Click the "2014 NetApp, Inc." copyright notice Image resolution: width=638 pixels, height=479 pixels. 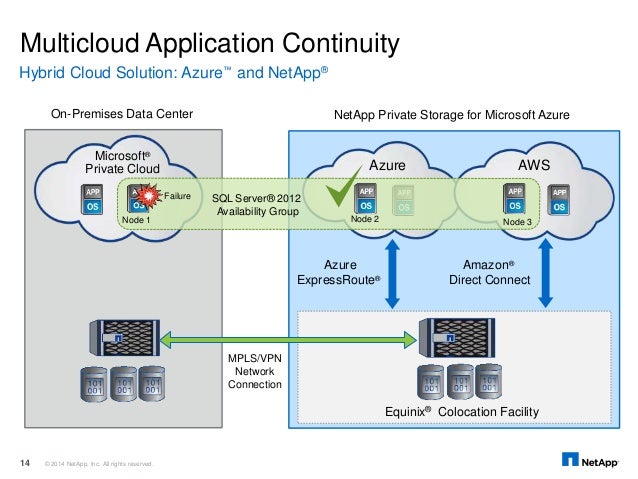click(98, 464)
